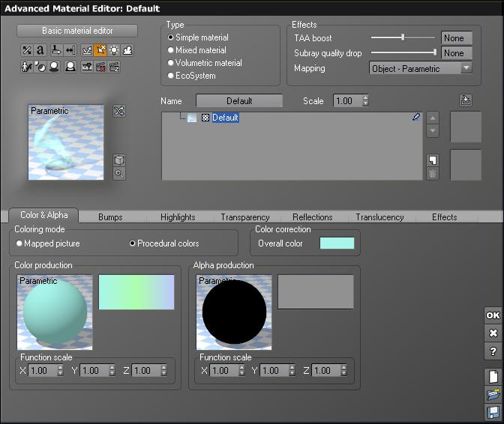504x424 pixels.
Task: Select the Simple material type
Action: coord(198,37)
